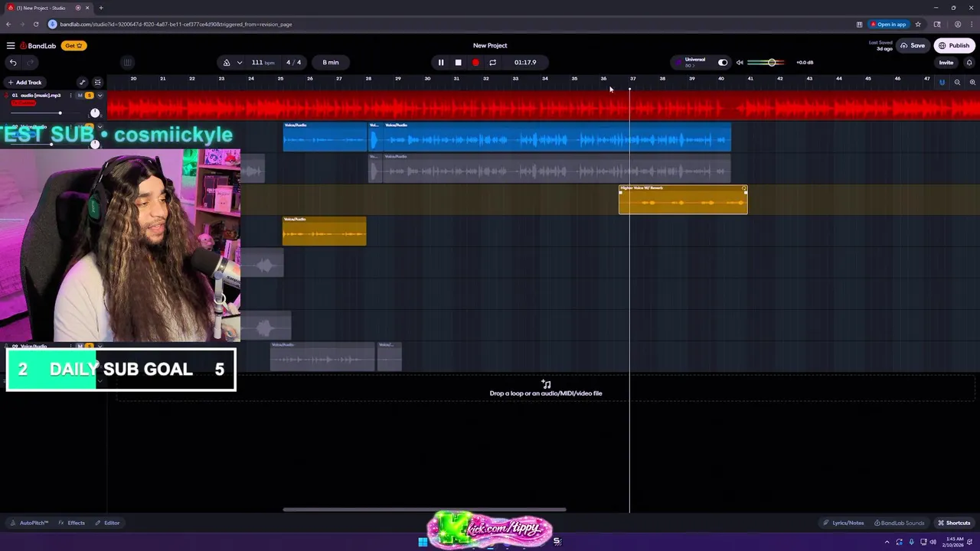Undo the last action
Image resolution: width=980 pixels, height=551 pixels.
coord(13,63)
